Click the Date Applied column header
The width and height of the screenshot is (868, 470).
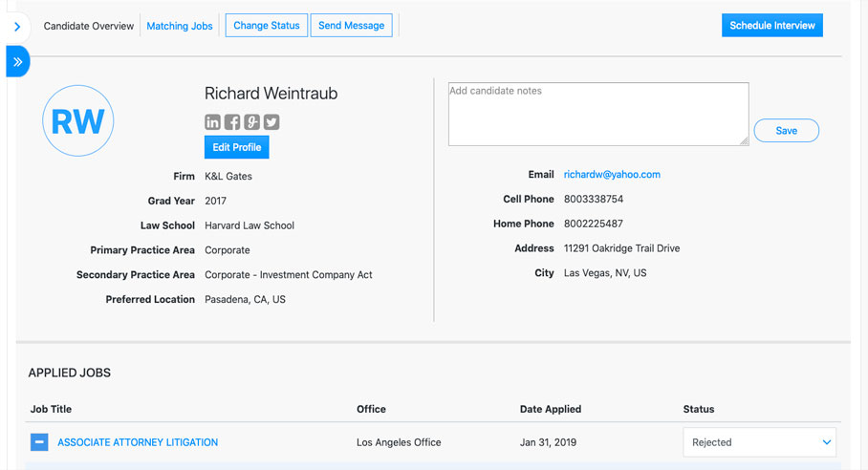[x=551, y=409]
